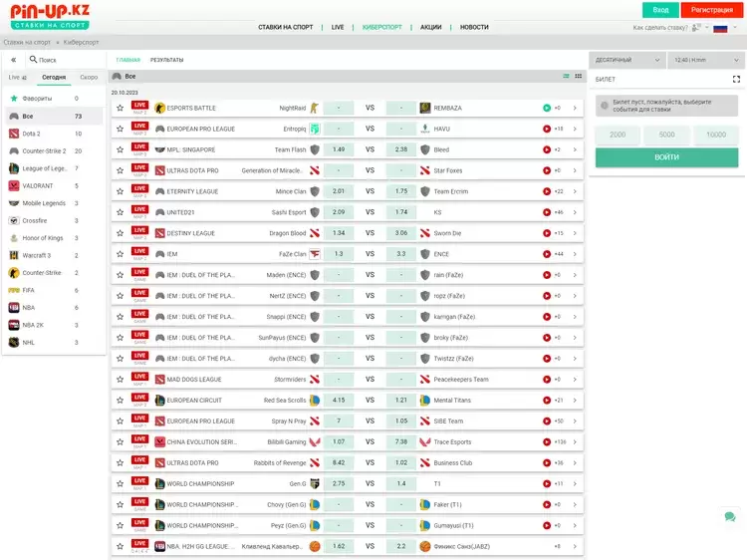Expand Bilibili Gaming vs Trace Esports arrow
This screenshot has height=560, width=747.
click(x=575, y=441)
